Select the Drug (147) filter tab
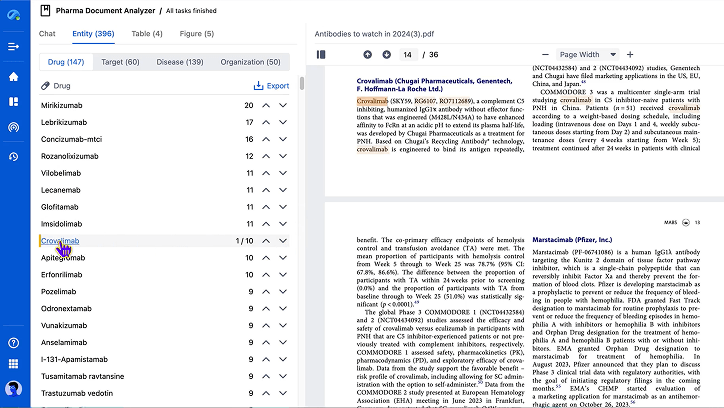Image resolution: width=724 pixels, height=408 pixels. pos(66,62)
